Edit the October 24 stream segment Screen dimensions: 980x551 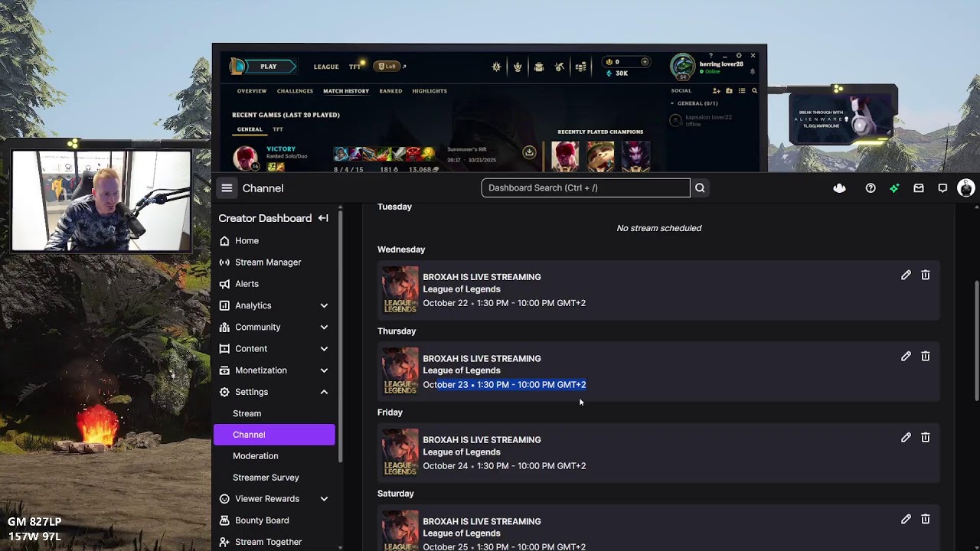pos(906,437)
